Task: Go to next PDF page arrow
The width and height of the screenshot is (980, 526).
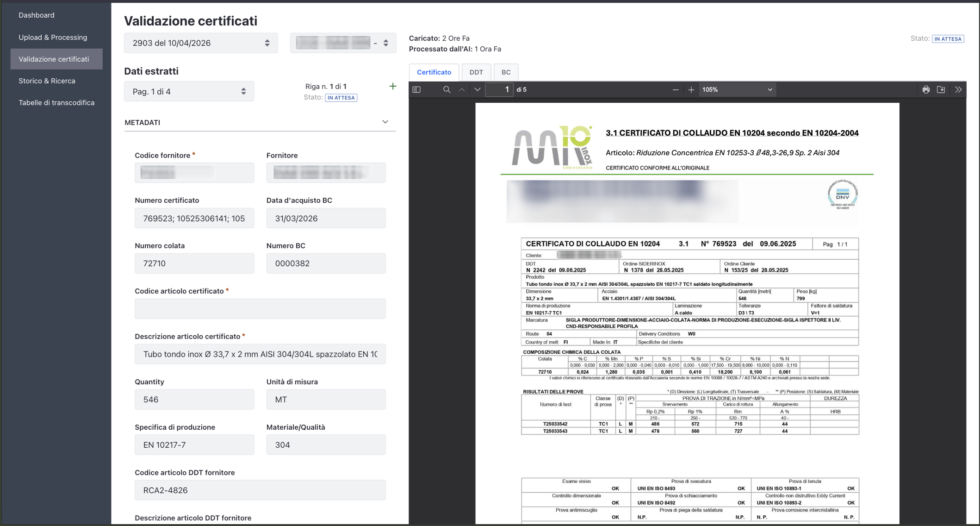Action: point(478,90)
